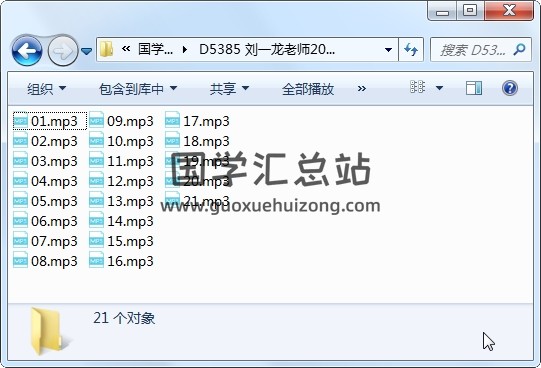Select the 09.mp3 file
541x368 pixels.
(121, 121)
